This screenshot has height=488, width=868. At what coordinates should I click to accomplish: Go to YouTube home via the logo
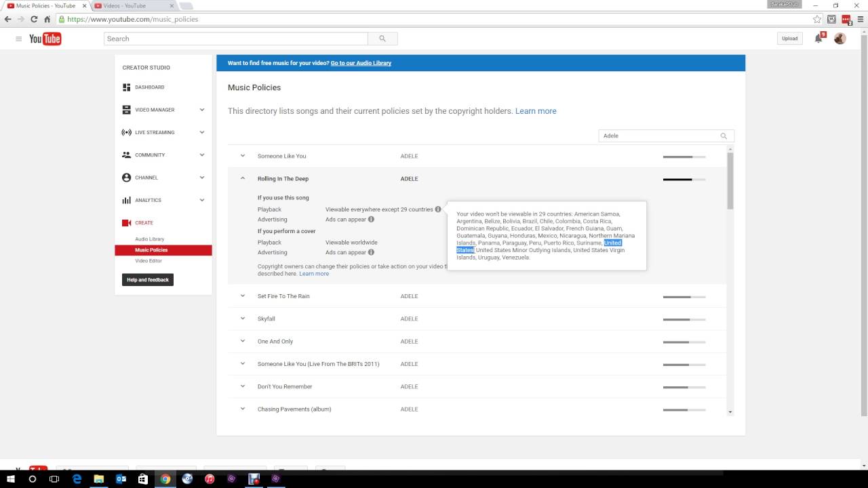[45, 39]
